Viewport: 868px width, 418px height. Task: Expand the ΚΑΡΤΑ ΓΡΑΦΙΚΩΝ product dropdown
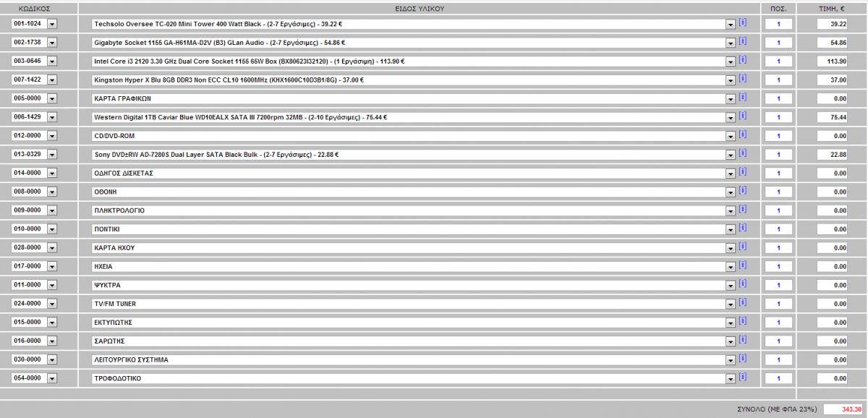pos(730,98)
